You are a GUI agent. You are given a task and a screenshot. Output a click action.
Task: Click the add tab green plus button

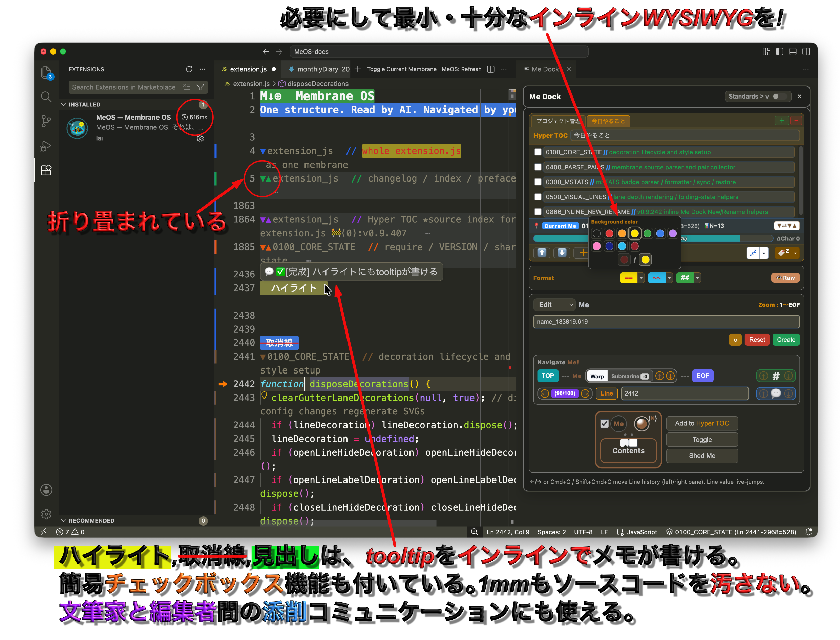[781, 121]
